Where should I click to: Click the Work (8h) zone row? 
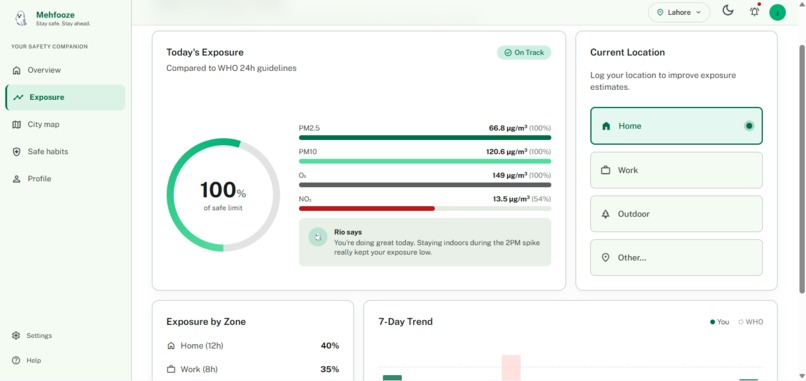[253, 370]
